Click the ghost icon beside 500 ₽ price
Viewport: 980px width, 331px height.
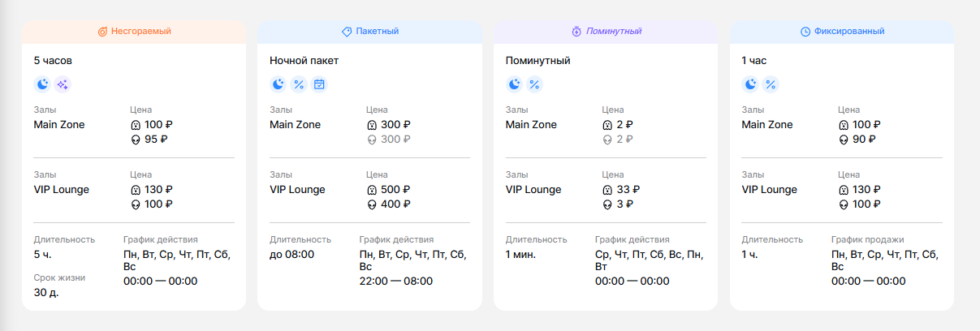(x=372, y=190)
